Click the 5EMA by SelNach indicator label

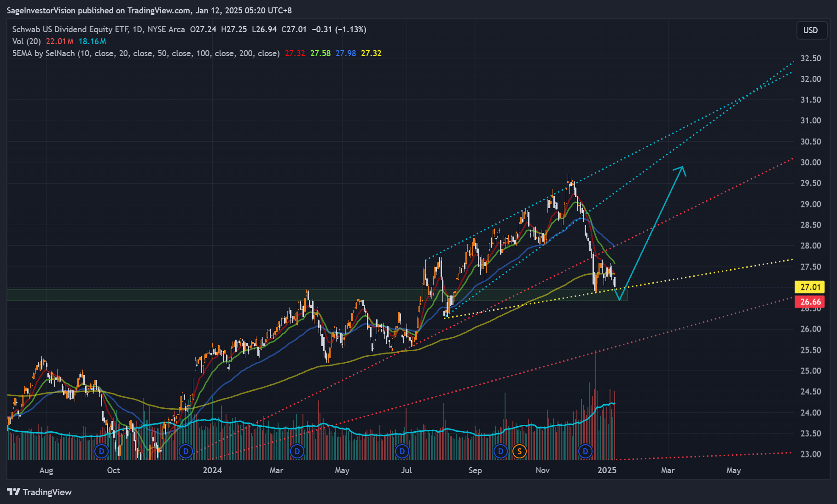(146, 53)
